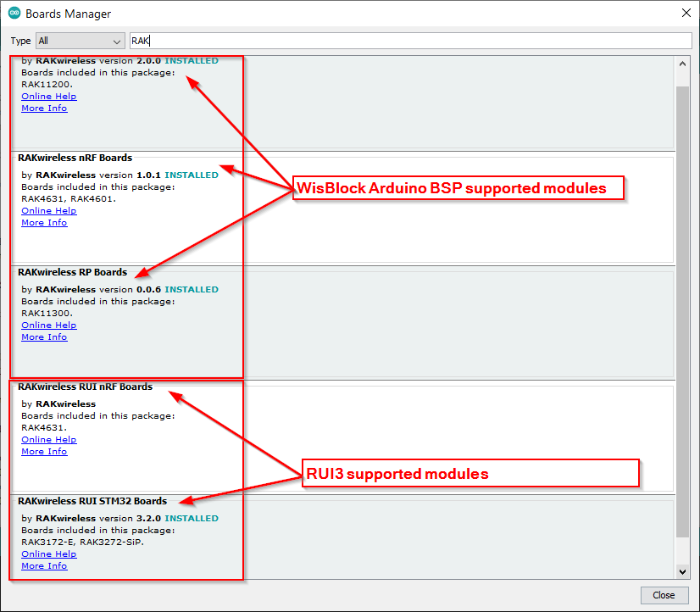Open Online Help for RUI nRF Boards
This screenshot has height=612, width=700.
(49, 440)
